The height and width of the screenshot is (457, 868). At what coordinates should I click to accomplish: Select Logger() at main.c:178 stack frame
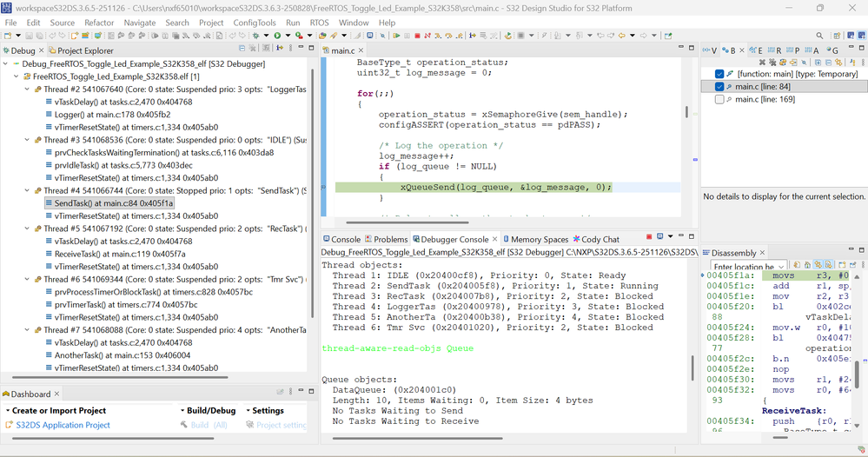pos(112,115)
